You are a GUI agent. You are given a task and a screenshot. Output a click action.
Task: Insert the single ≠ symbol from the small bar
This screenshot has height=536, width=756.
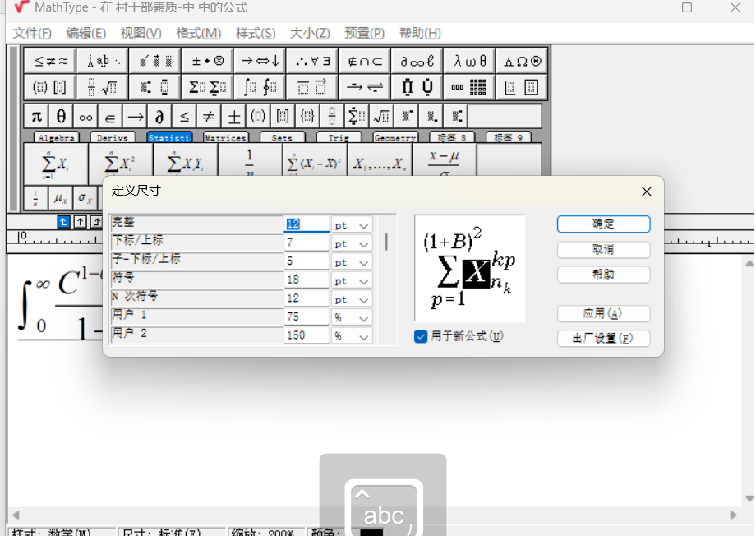coord(208,116)
